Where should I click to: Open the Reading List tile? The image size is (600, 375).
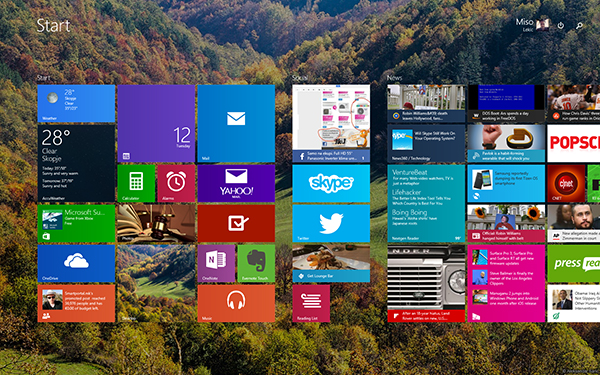tap(311, 303)
